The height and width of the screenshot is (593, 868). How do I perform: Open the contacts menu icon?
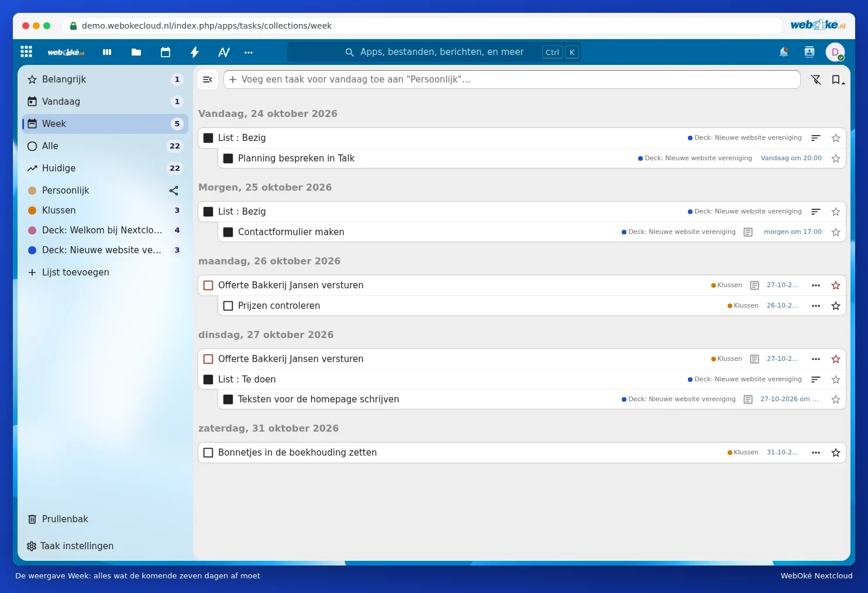tap(810, 52)
